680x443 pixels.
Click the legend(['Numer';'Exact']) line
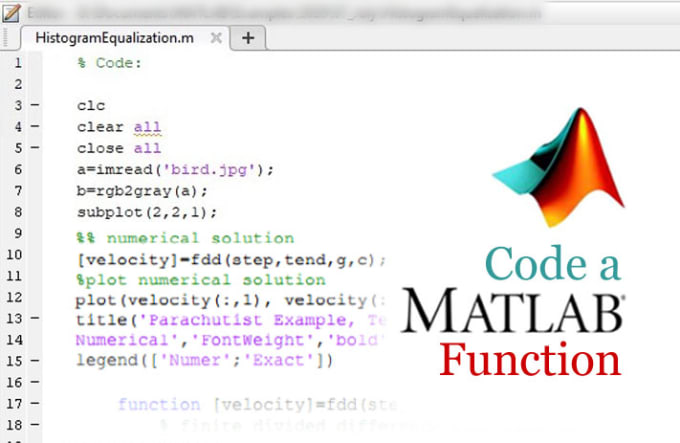205,360
